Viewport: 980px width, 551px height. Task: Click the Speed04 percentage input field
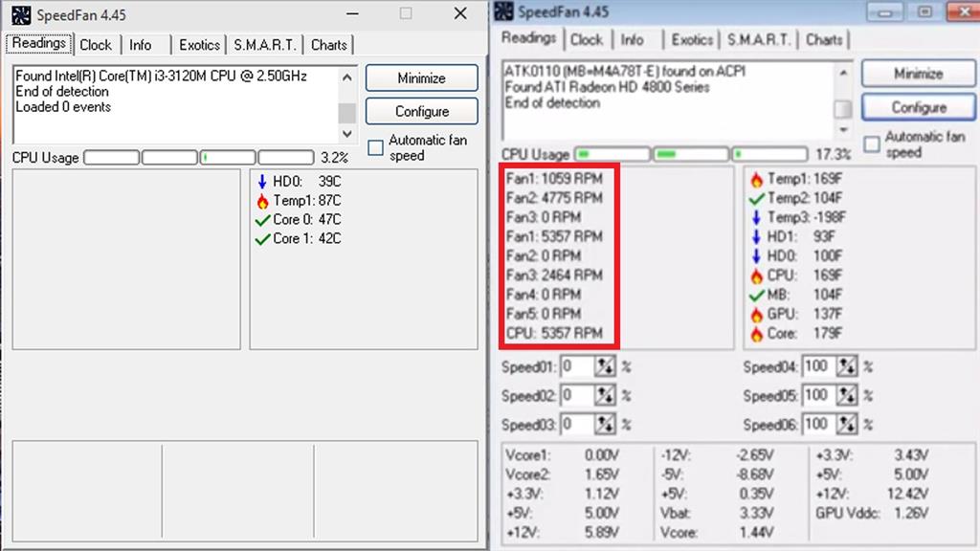click(x=819, y=366)
